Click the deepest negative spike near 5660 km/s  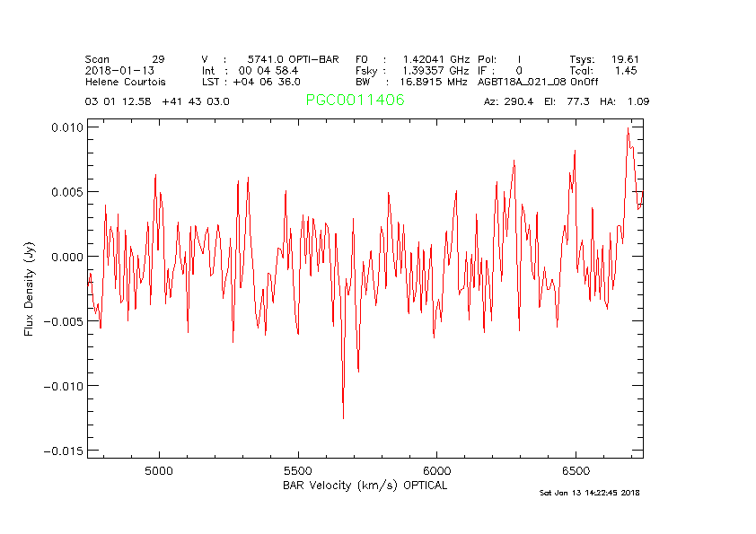click(x=343, y=416)
